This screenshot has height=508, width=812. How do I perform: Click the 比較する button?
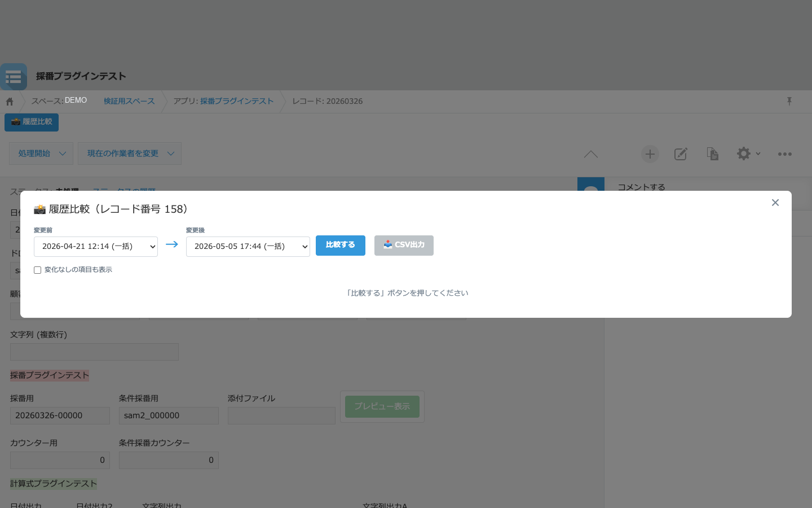(341, 246)
